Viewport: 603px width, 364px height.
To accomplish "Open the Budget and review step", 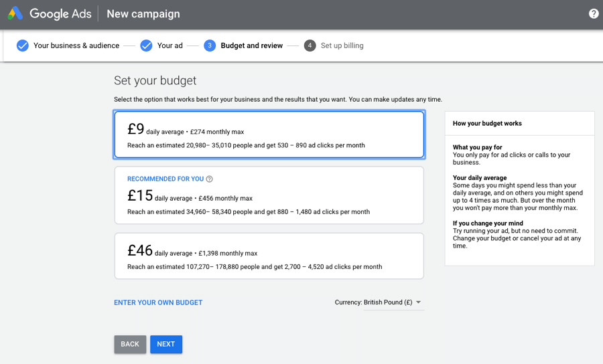I will [x=251, y=45].
